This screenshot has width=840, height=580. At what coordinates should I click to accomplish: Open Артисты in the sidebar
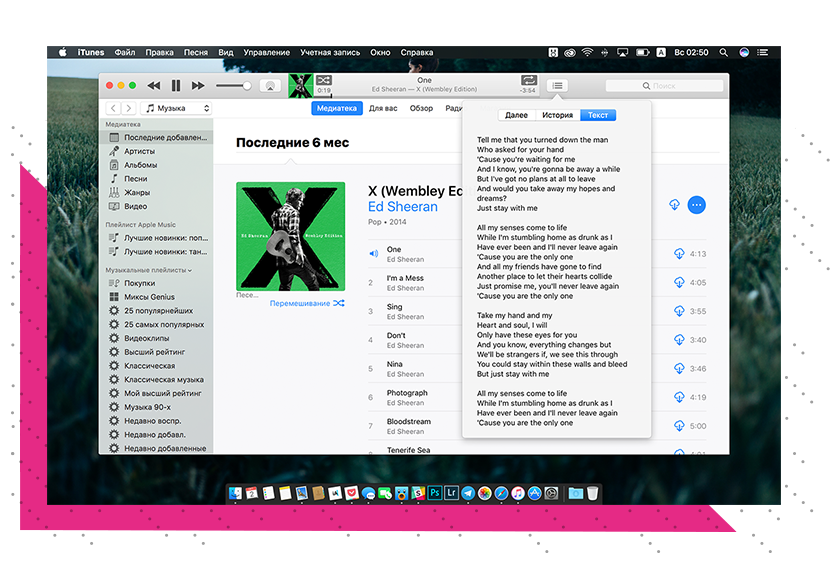coord(158,152)
